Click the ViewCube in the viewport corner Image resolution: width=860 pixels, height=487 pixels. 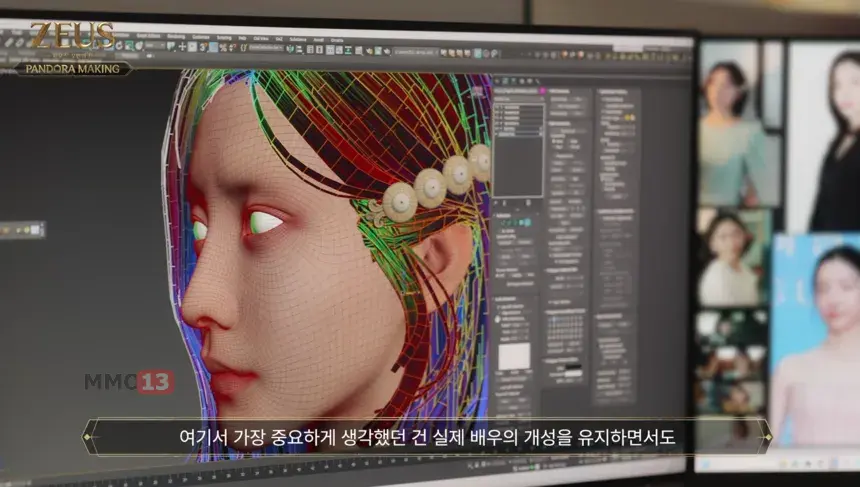[476, 90]
